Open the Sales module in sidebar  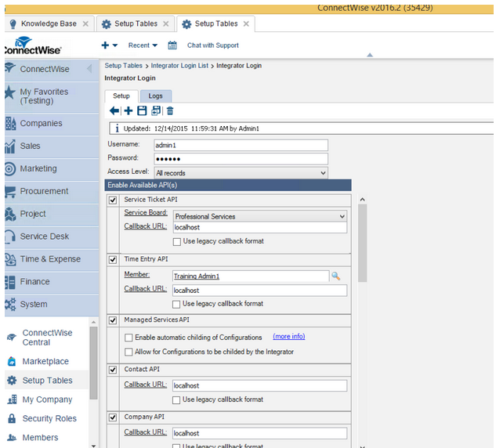click(x=52, y=146)
